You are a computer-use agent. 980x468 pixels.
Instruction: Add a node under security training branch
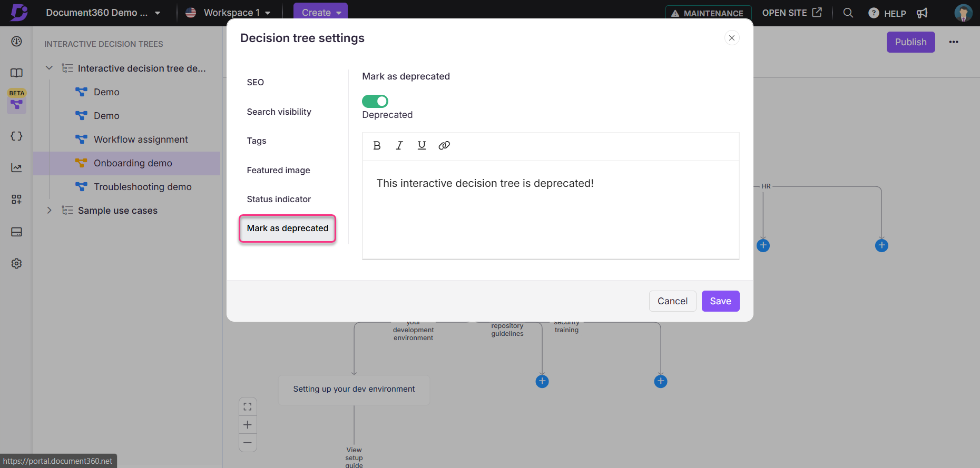(661, 381)
